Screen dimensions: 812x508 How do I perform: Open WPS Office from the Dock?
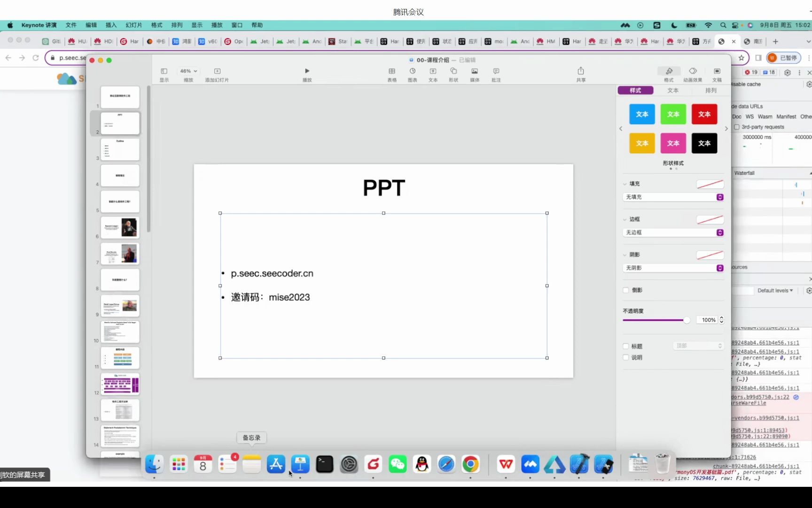pos(506,464)
